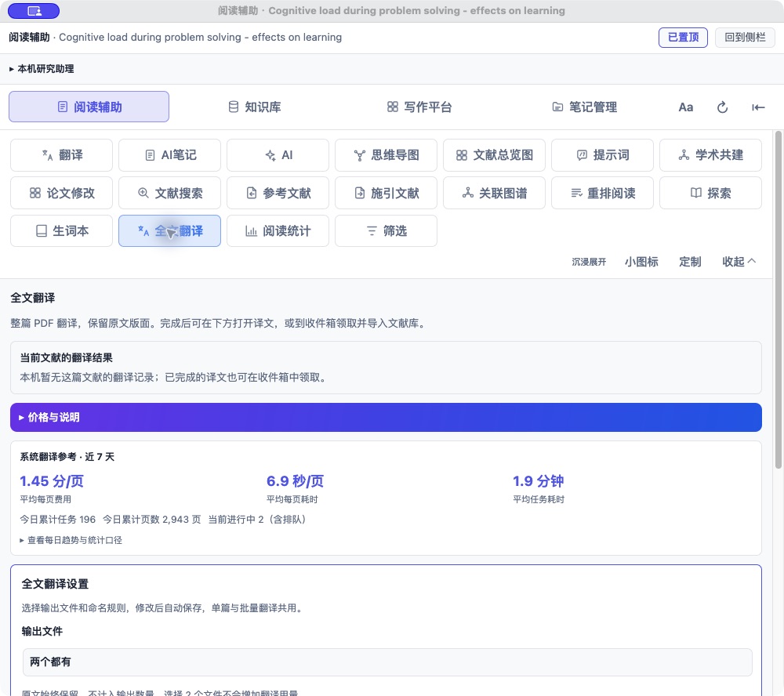Screen dimensions: 784x696
Task: Switch to the 笔记管理 tab
Action: 585,107
